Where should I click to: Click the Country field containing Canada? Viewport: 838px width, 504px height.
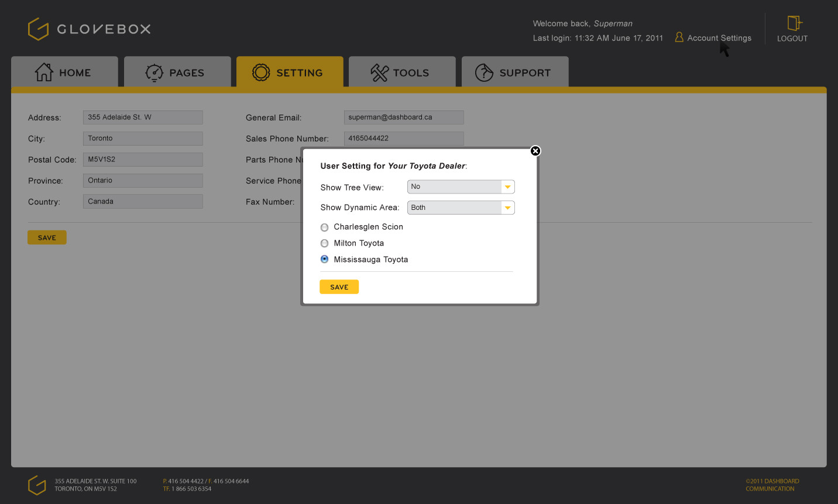(143, 202)
